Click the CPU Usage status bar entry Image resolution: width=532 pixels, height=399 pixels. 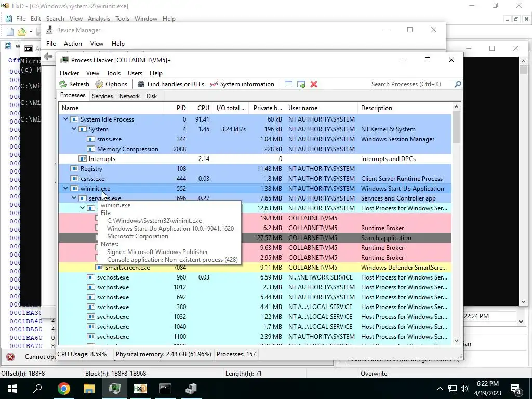(82, 354)
